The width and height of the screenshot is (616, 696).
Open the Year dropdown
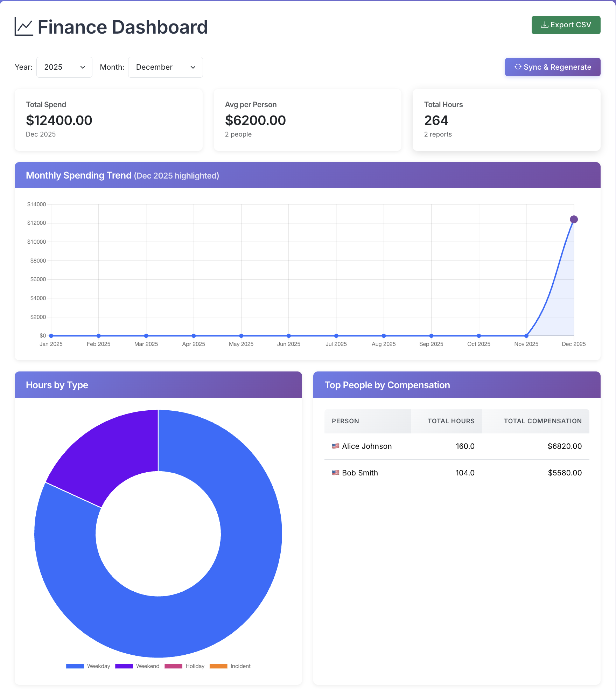click(x=64, y=67)
